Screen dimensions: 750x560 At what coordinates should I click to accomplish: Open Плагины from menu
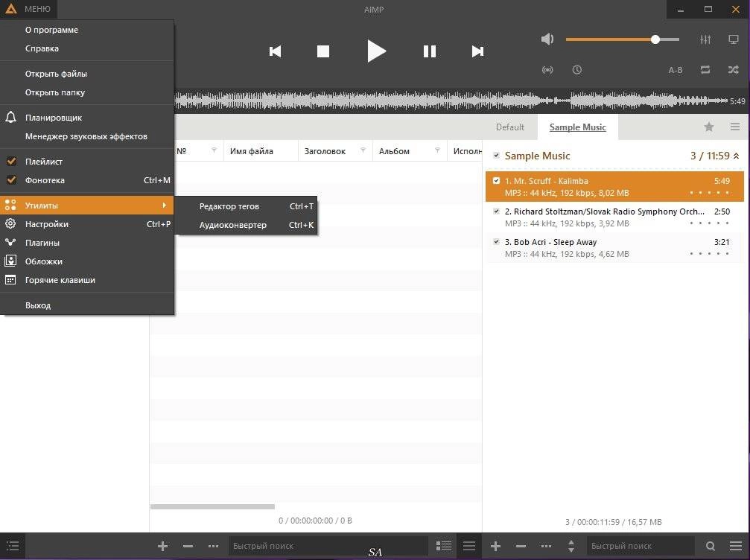86,243
